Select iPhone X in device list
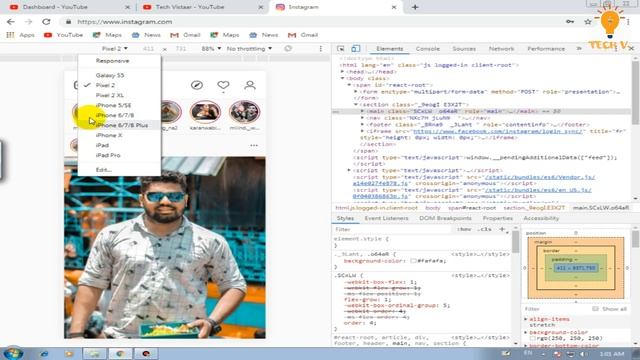This screenshot has width=640, height=360. (x=119, y=136)
